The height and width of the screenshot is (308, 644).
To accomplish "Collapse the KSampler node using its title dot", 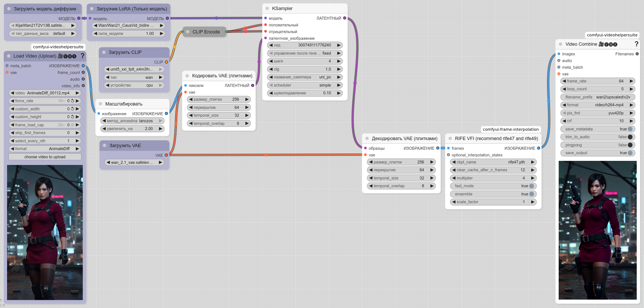I will (x=267, y=9).
